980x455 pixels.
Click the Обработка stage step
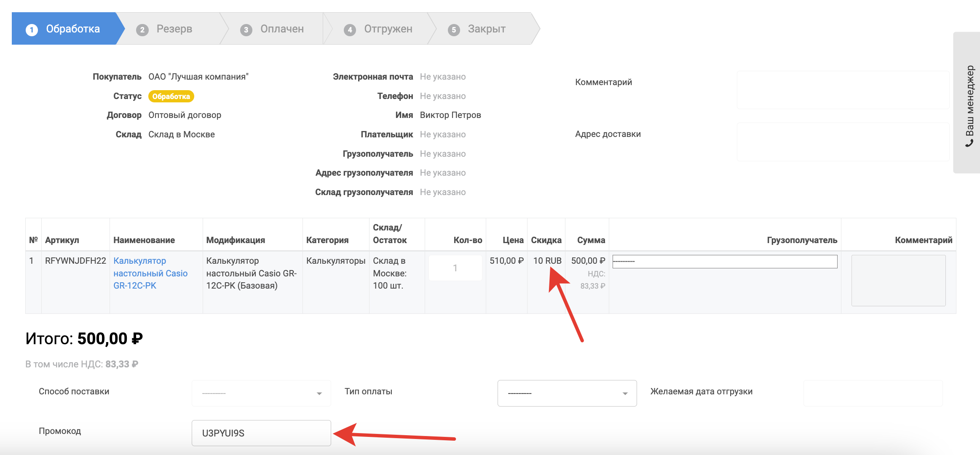click(x=72, y=29)
